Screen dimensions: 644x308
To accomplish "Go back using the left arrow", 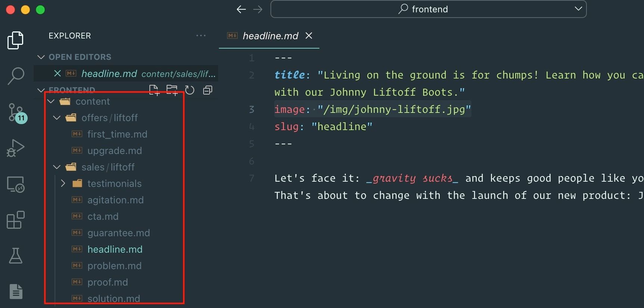I will [x=241, y=9].
